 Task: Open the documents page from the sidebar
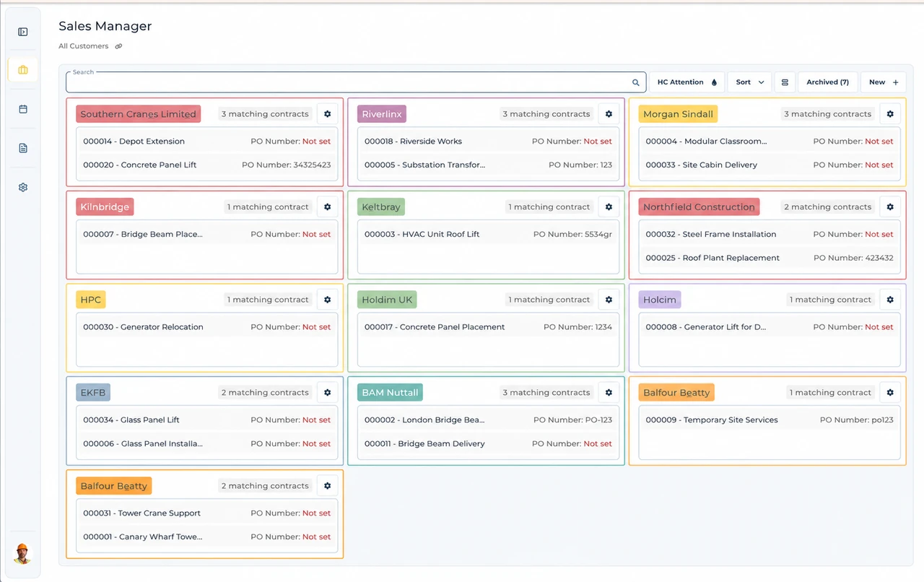(x=23, y=148)
